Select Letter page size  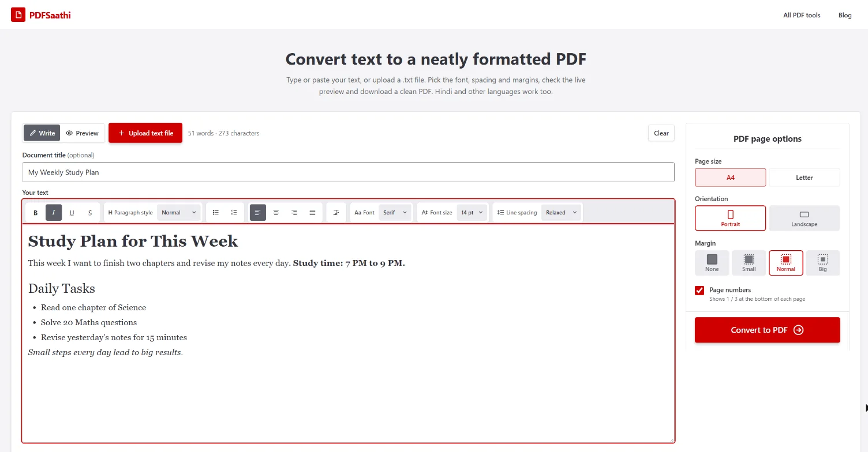click(804, 178)
